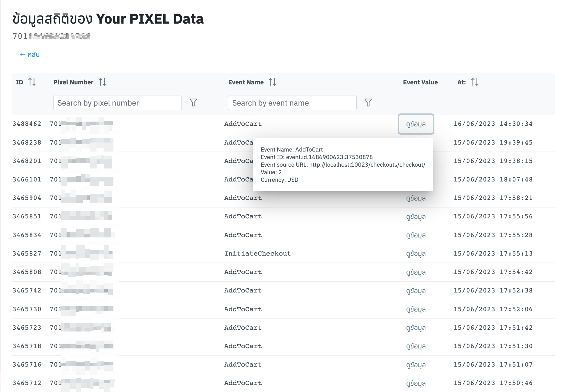565x392 pixels.
Task: Show details for event at 17:52:38
Action: (x=416, y=291)
